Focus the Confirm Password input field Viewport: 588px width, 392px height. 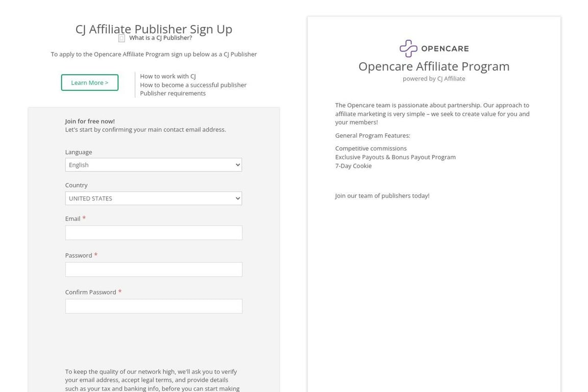(154, 306)
